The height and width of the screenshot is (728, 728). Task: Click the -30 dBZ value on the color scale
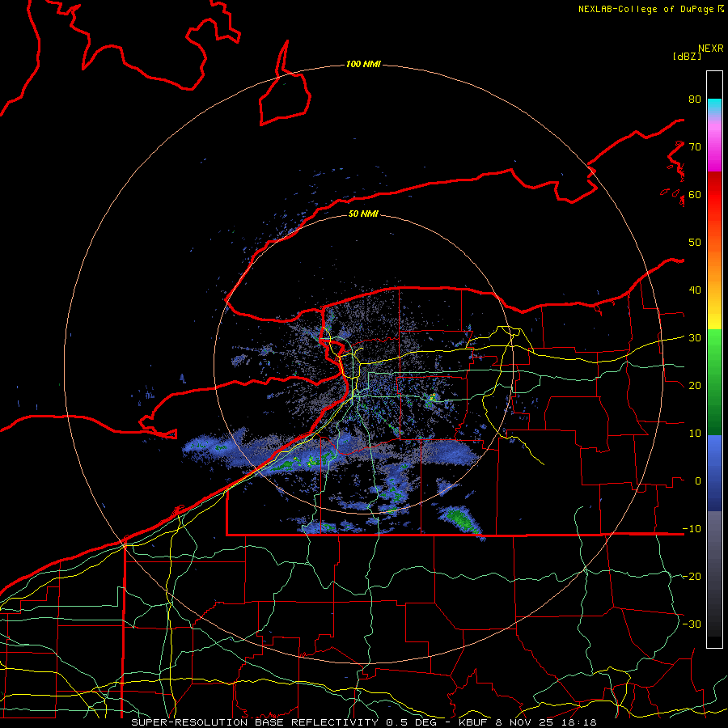click(692, 624)
